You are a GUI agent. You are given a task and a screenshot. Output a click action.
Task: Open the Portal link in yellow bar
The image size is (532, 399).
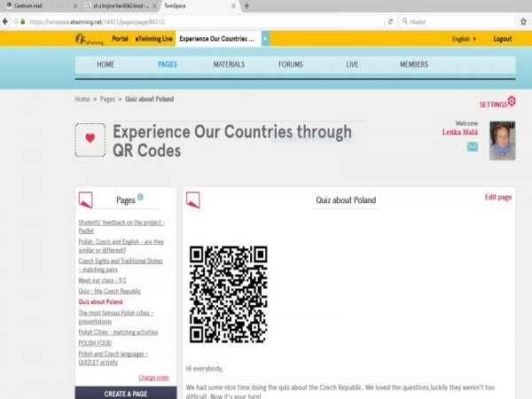[120, 39]
